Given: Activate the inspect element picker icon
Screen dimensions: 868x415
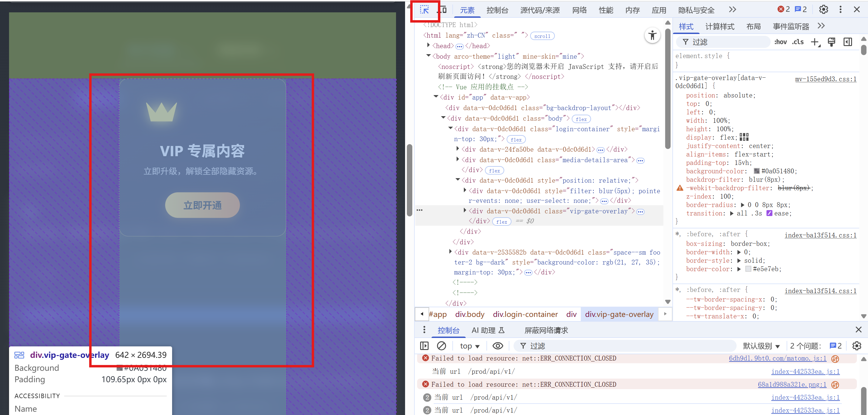Looking at the screenshot, I should 424,10.
